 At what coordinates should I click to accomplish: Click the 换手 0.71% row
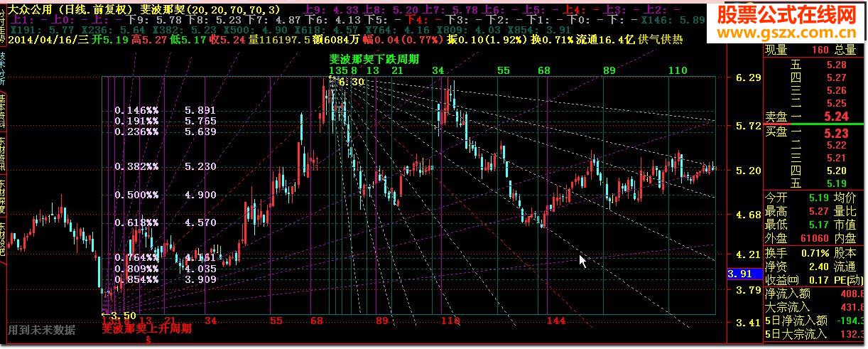(x=797, y=253)
